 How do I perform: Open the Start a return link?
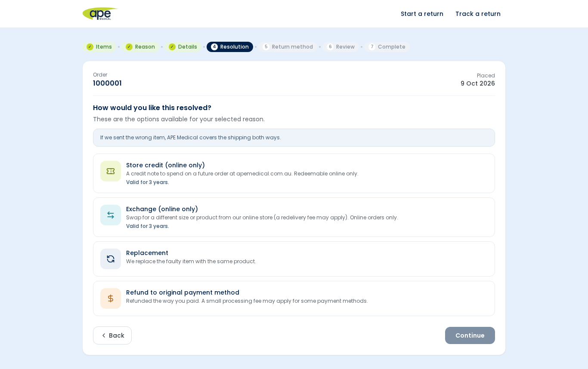click(422, 14)
